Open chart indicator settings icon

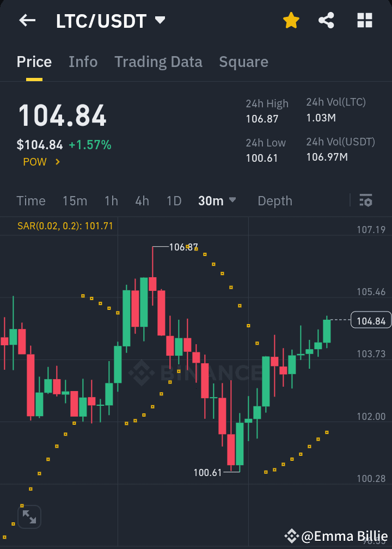tap(365, 200)
